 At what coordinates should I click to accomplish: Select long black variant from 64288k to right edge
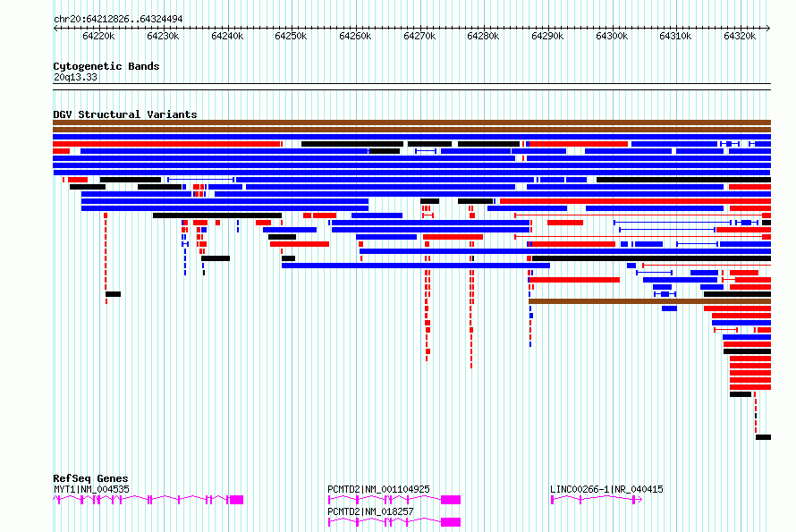(651, 258)
